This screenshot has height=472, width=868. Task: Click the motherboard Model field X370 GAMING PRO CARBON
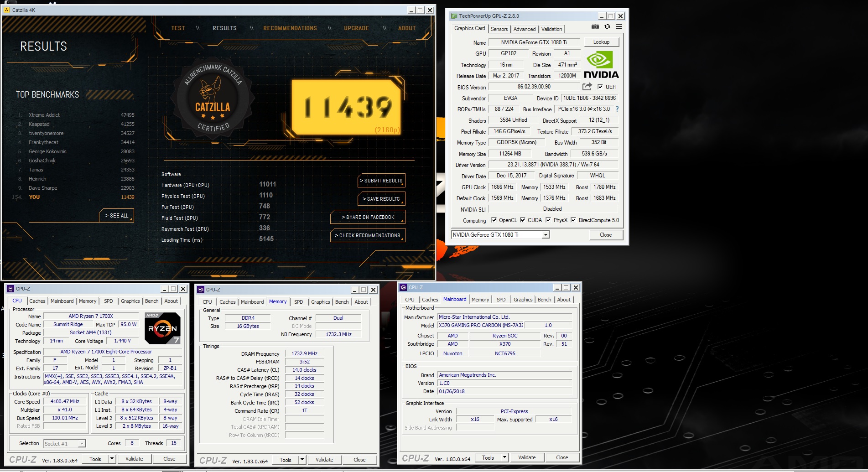[481, 325]
